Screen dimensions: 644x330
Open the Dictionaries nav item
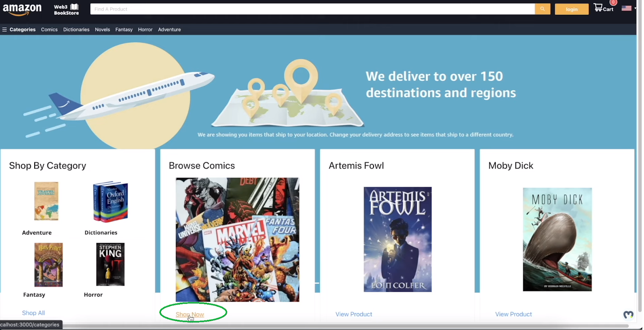pyautogui.click(x=76, y=29)
